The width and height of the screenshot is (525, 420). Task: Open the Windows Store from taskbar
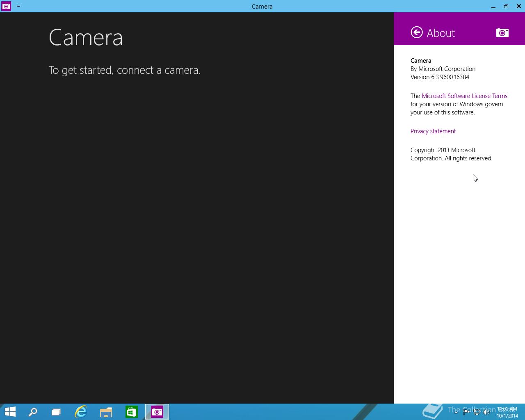pyautogui.click(x=132, y=412)
